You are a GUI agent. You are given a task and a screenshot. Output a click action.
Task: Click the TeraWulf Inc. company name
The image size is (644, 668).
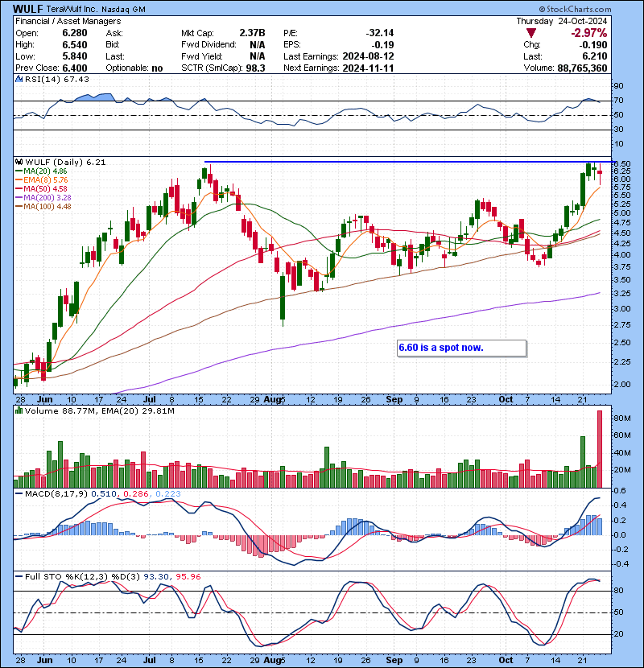pos(71,9)
